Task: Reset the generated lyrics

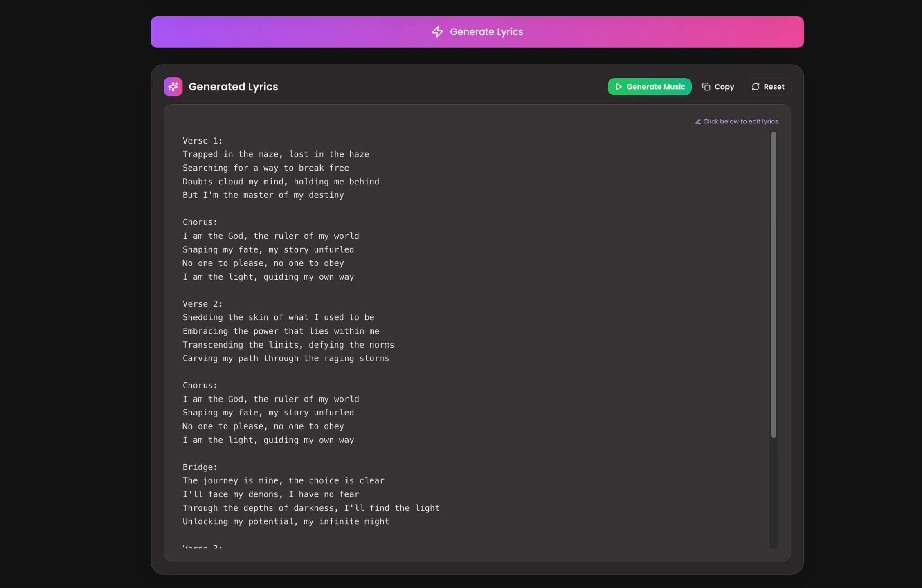Action: pos(768,87)
